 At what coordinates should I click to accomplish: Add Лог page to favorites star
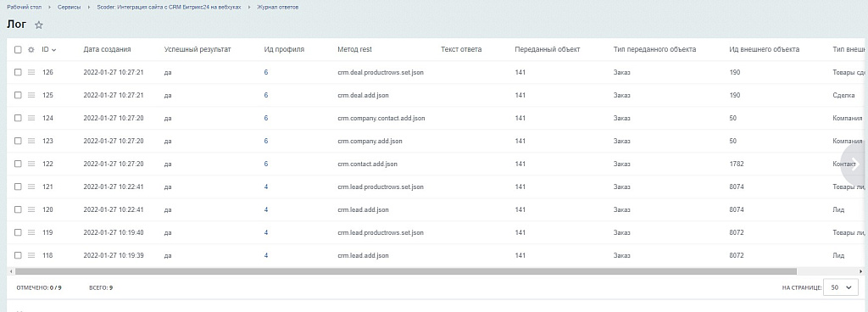(x=39, y=25)
